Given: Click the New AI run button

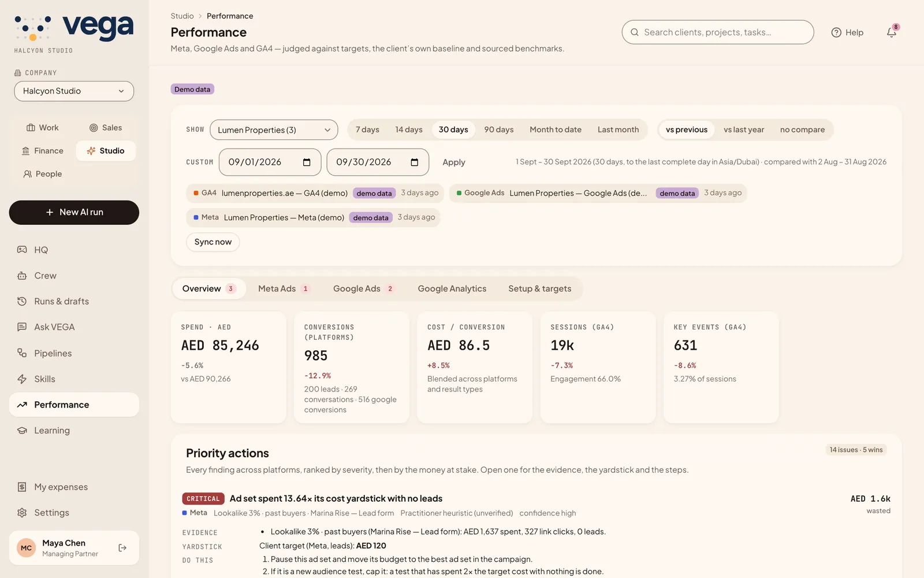Looking at the screenshot, I should pos(74,213).
